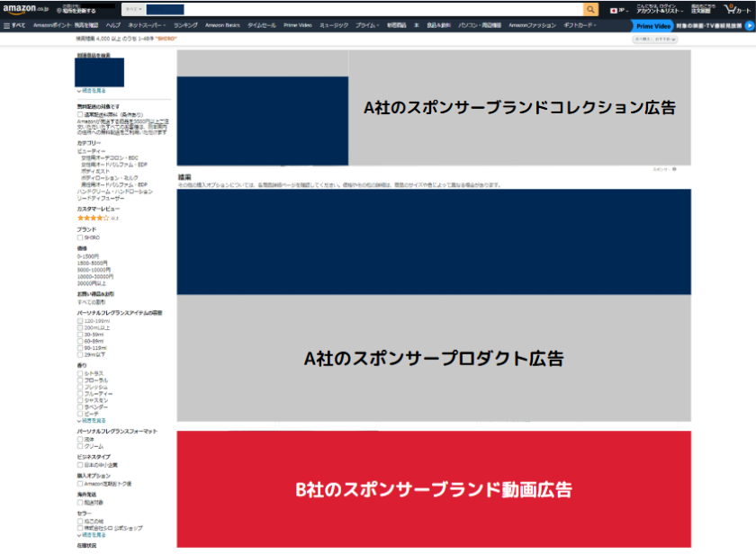Click the Prime Video play arrow icon
The width and height of the screenshot is (756, 554).
[x=749, y=25]
